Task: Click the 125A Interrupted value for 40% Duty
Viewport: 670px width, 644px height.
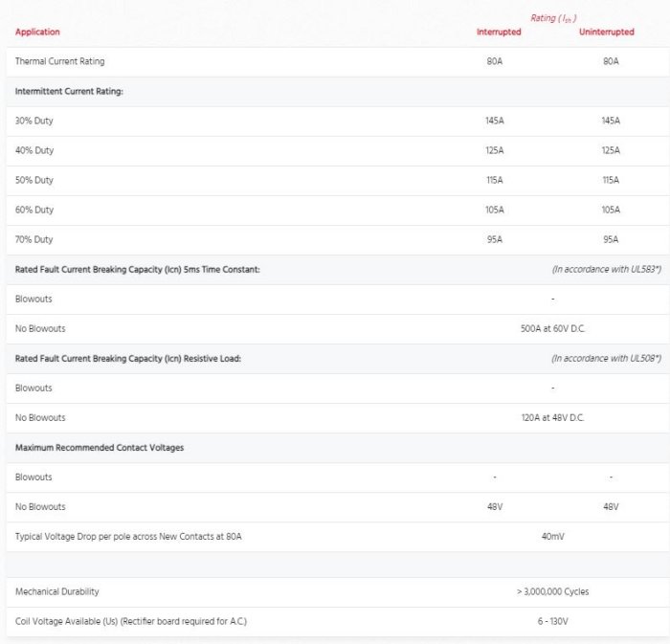Action: [495, 151]
